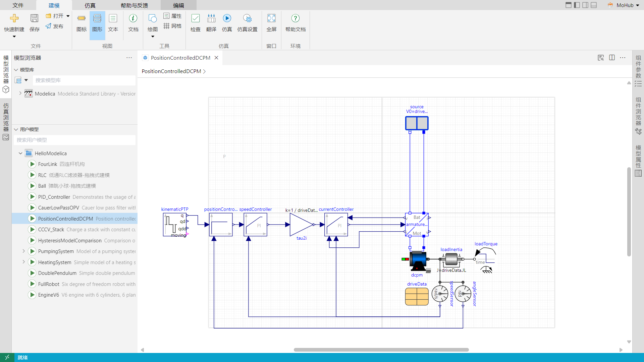
Task: Collapse the 模型库 section
Action: (x=16, y=70)
